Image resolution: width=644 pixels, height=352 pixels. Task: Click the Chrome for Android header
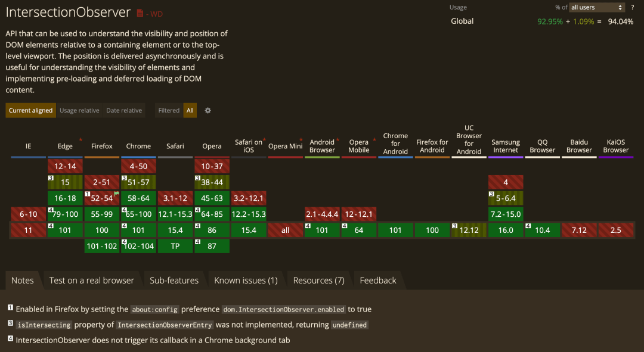(395, 144)
